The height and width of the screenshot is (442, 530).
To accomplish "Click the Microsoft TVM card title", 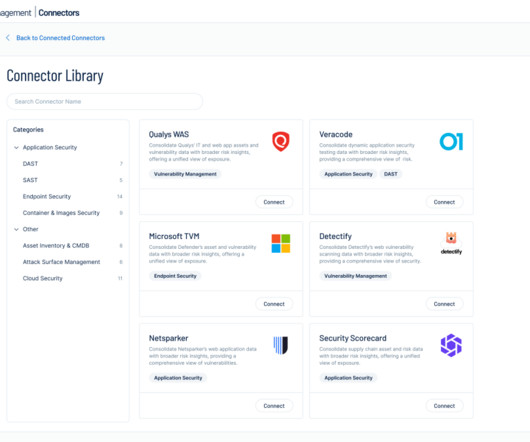I will tap(174, 236).
